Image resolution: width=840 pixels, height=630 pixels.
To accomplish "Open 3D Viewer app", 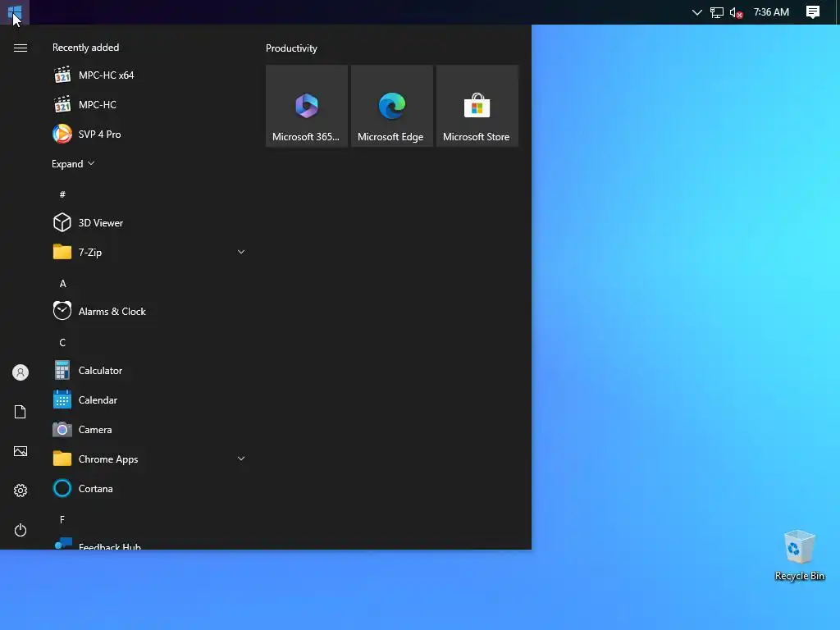I will 149,223.
